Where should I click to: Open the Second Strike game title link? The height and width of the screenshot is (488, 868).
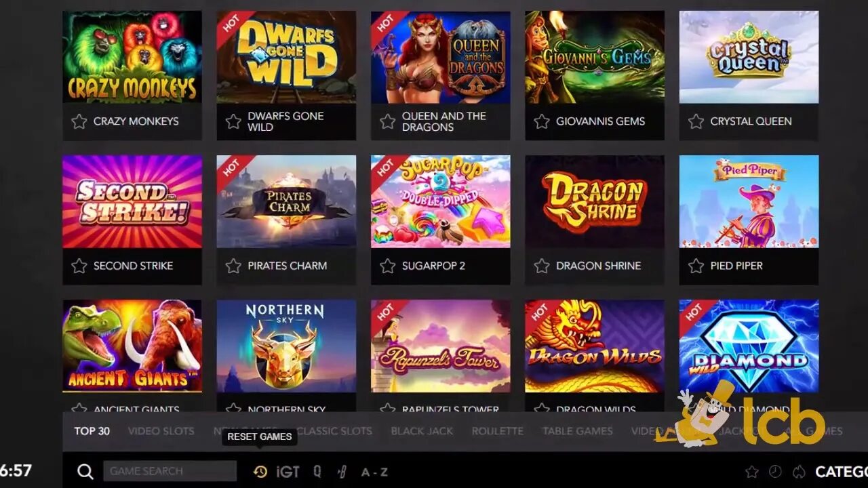133,266
